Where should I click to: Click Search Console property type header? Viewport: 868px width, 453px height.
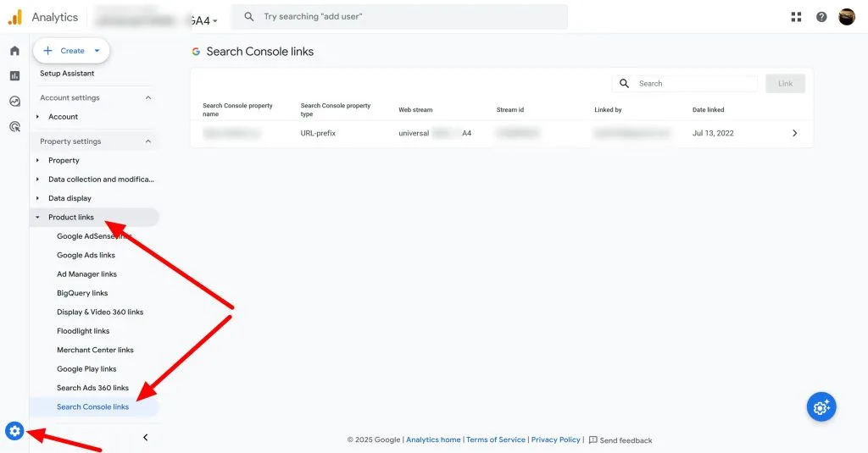[x=336, y=109]
